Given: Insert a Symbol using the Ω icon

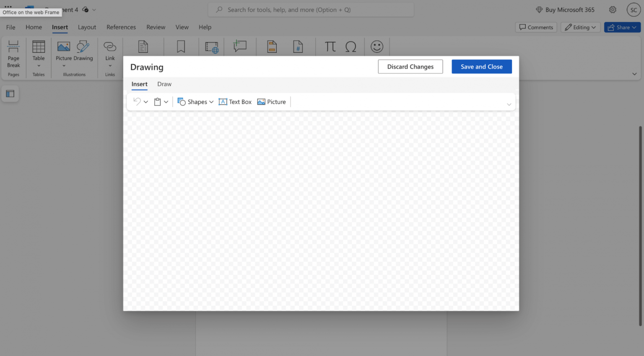Looking at the screenshot, I should pyautogui.click(x=351, y=46).
